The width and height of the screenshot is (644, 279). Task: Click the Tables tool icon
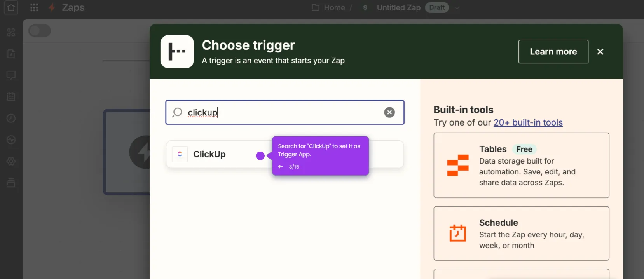coord(458,166)
